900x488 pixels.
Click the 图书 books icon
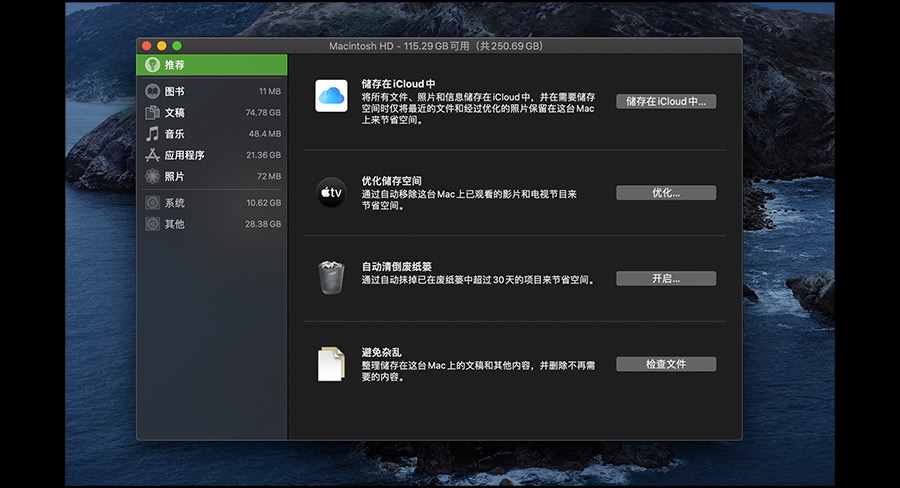(152, 91)
